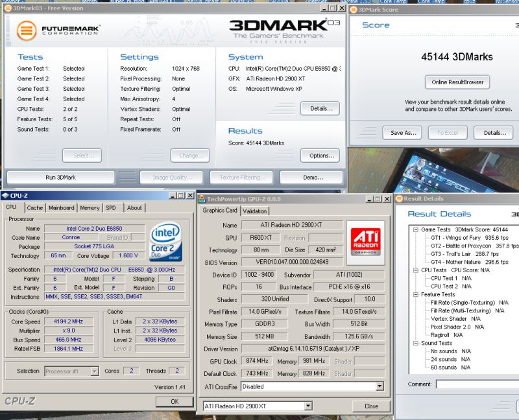Open the graphics card selector at GPU-Z bottom
The width and height of the screenshot is (519, 420).
[308, 406]
